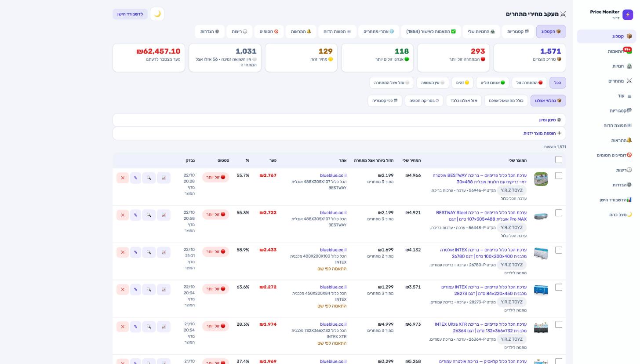This screenshot has height=364, width=640.
Task: Check the BESTWAY 56946 product row checkbox
Action: 559,175
